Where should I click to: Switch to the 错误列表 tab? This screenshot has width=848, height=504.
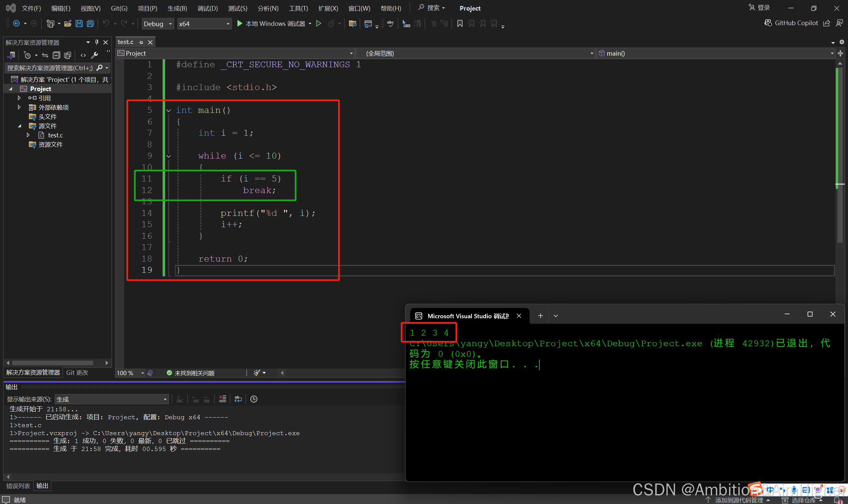(x=18, y=486)
